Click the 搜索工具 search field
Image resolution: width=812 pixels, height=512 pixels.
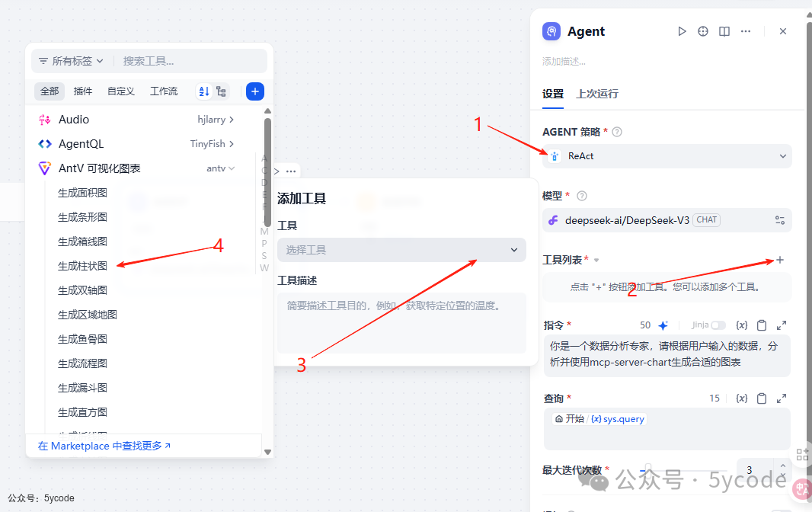(192, 61)
